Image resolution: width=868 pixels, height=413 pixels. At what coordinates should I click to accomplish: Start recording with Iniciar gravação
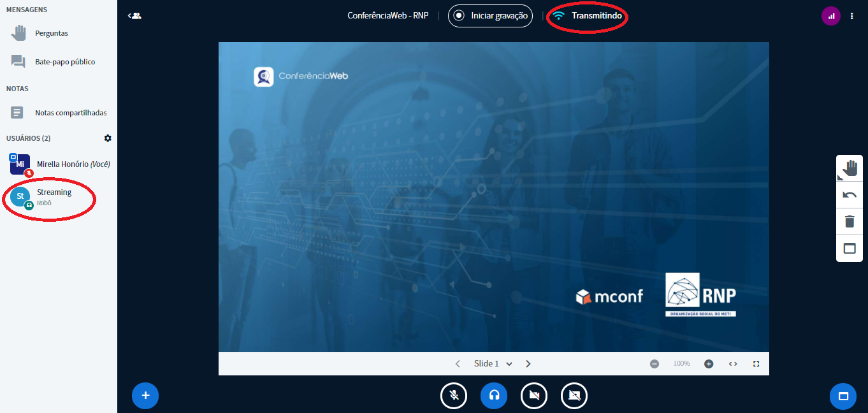[490, 16]
